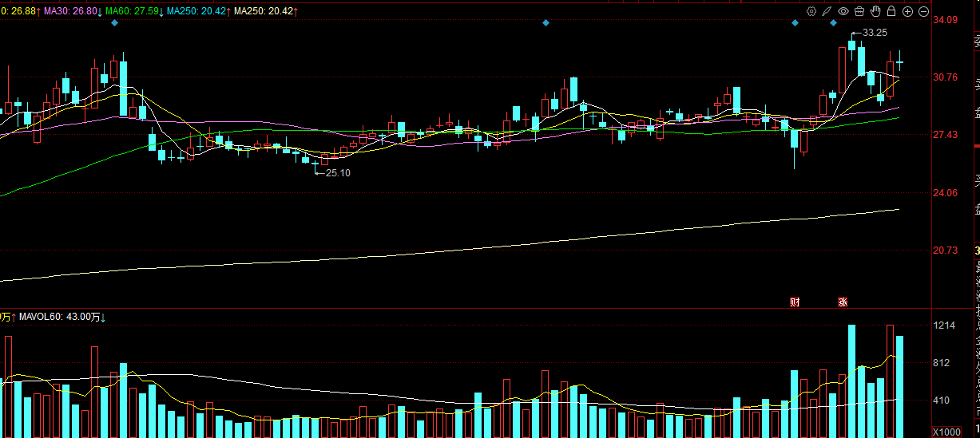
Task: Toggle the chart lock icon
Action: pos(891,11)
